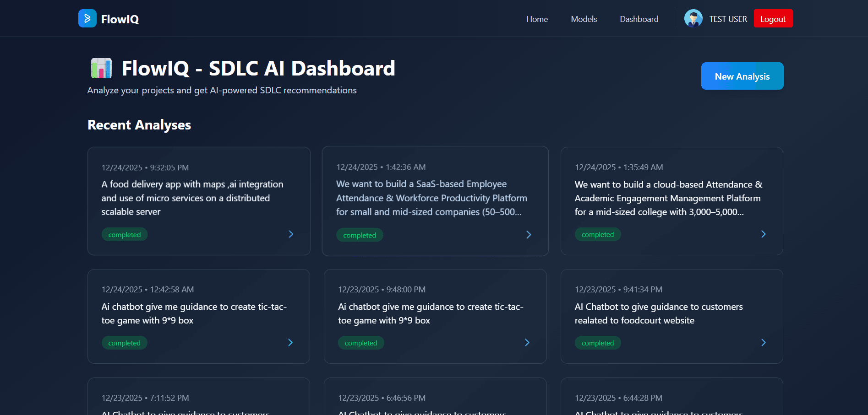
Task: Click the TEST USER name label
Action: pyautogui.click(x=728, y=19)
